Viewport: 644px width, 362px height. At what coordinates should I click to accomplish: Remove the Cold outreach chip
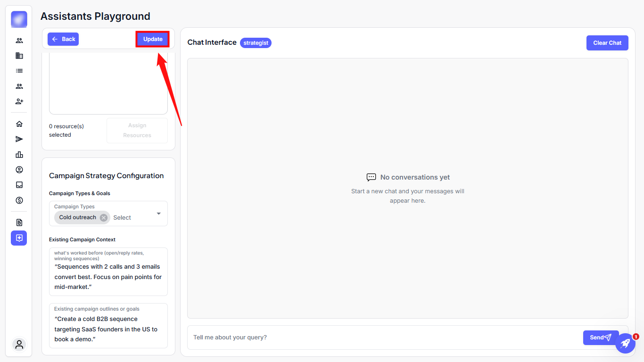tap(104, 218)
